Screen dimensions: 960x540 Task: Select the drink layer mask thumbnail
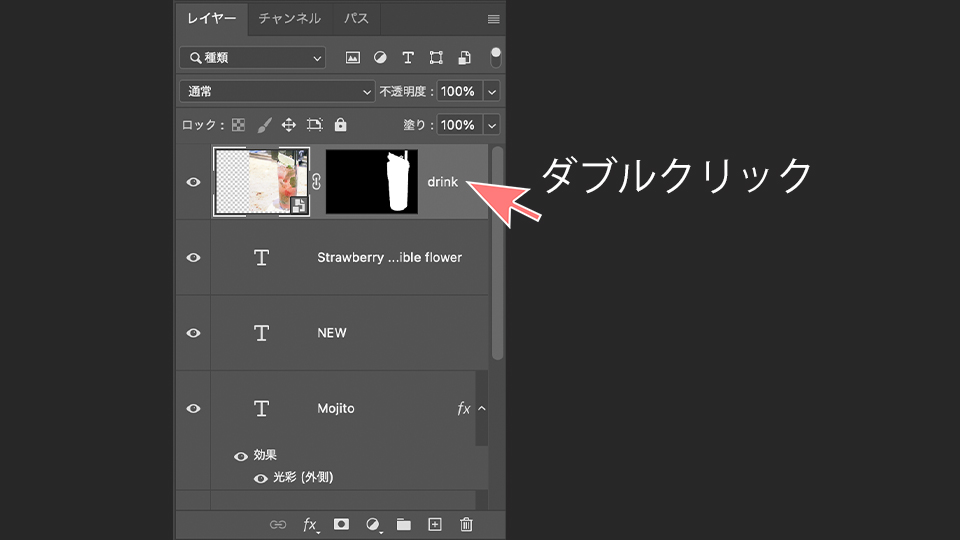(372, 182)
